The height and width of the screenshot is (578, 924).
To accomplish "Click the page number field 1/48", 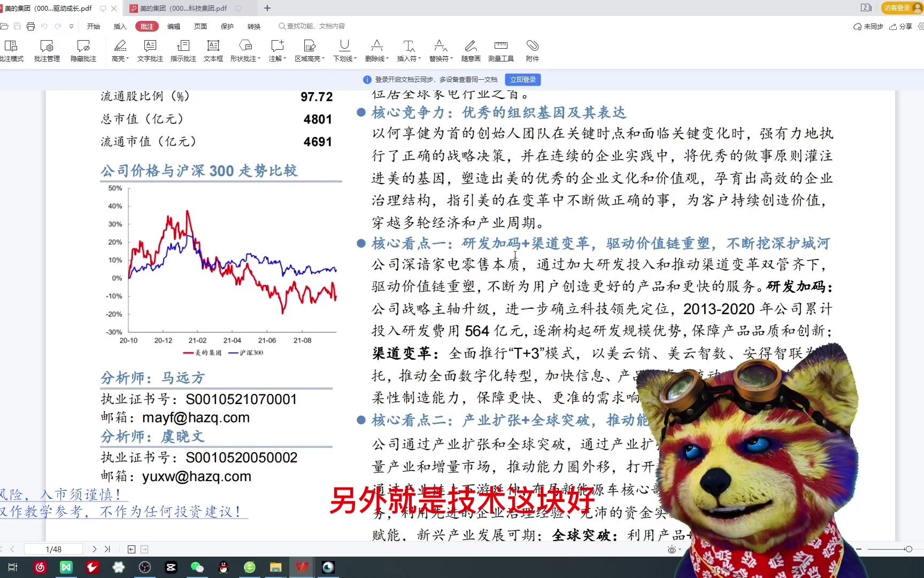I will coord(53,549).
